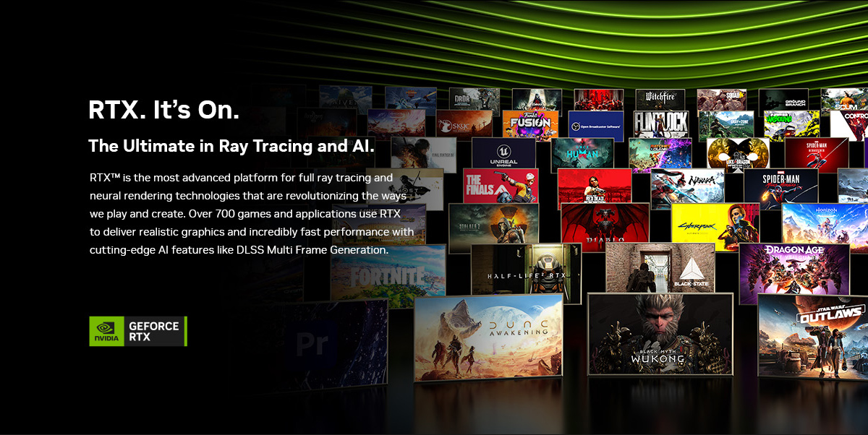Viewport: 868px width, 435px height.
Task: Click the Half-Life 2 RTX thumbnail
Action: 526,274
